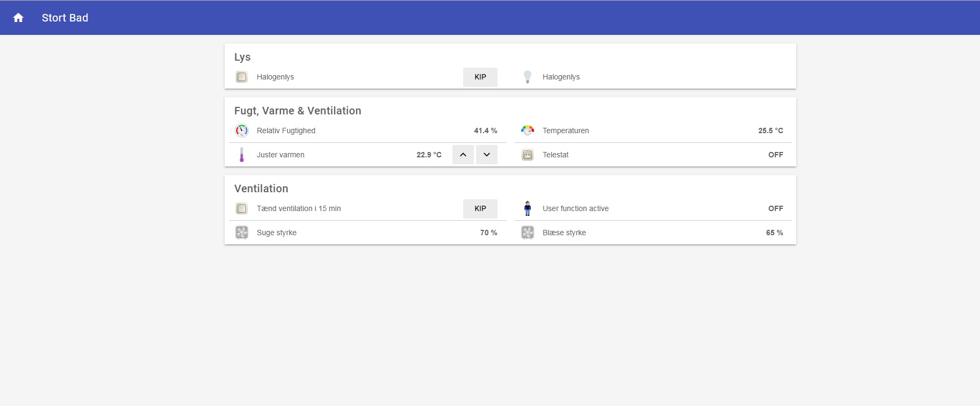This screenshot has height=406, width=980.
Task: Click the Temperaturen colored gauge icon
Action: click(528, 130)
